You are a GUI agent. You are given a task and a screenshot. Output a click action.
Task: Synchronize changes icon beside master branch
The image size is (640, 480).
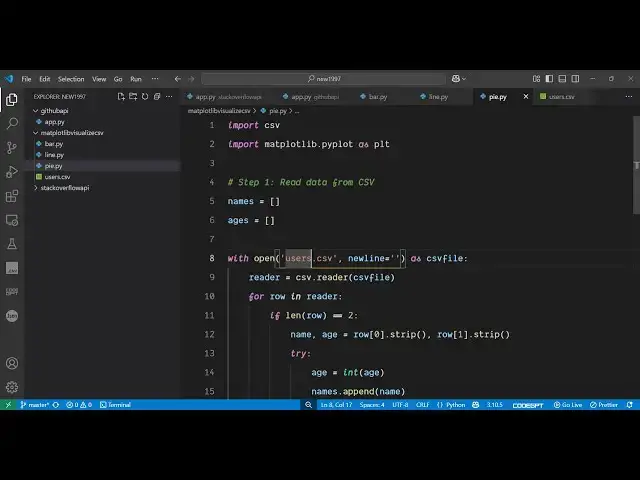tap(56, 405)
